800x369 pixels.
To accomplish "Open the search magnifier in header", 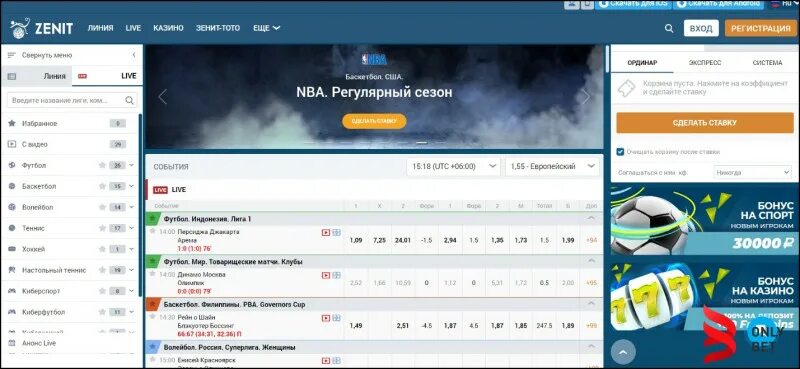I will (x=669, y=29).
